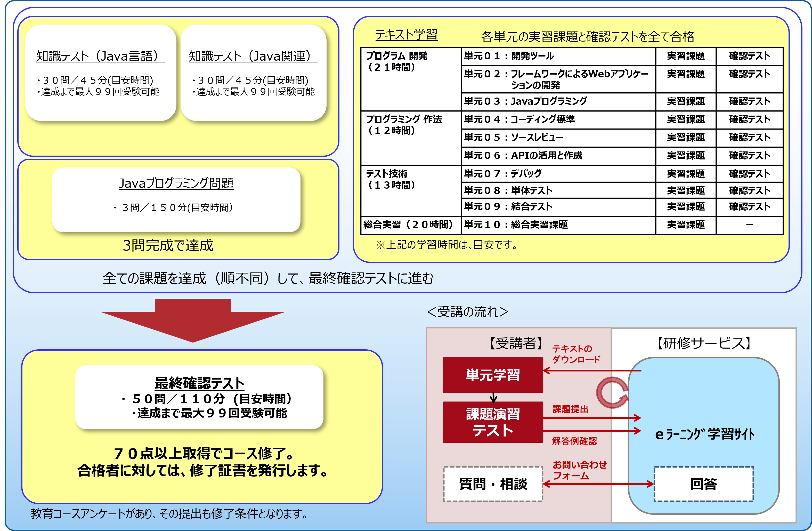Click 解答例確認 red label
Screen dimensions: 812x531
(x=574, y=441)
